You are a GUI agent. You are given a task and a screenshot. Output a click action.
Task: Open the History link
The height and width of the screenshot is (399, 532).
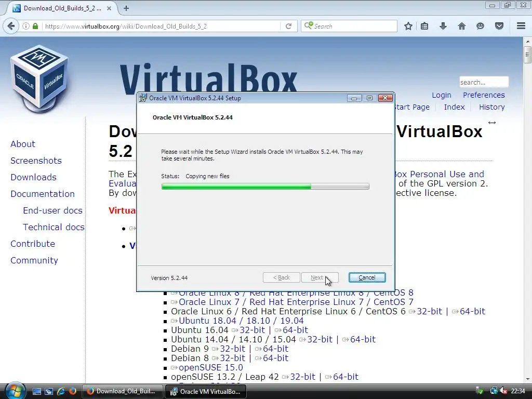pyautogui.click(x=492, y=107)
